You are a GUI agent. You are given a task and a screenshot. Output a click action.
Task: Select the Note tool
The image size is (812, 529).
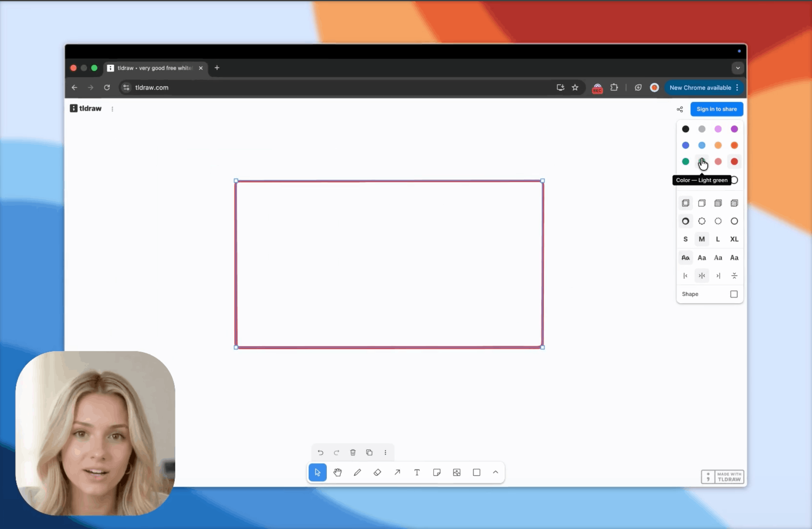pos(437,472)
